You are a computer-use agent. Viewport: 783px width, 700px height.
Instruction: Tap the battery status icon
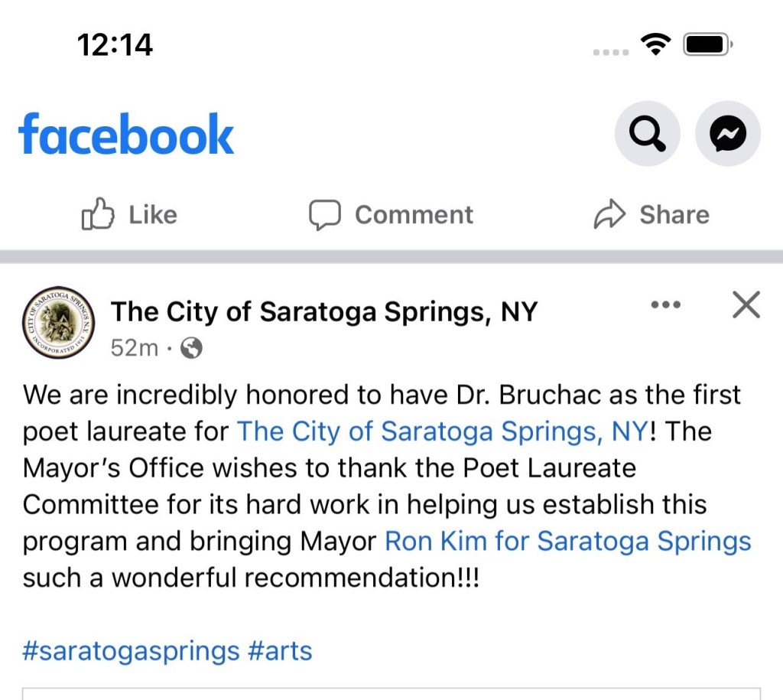click(707, 45)
